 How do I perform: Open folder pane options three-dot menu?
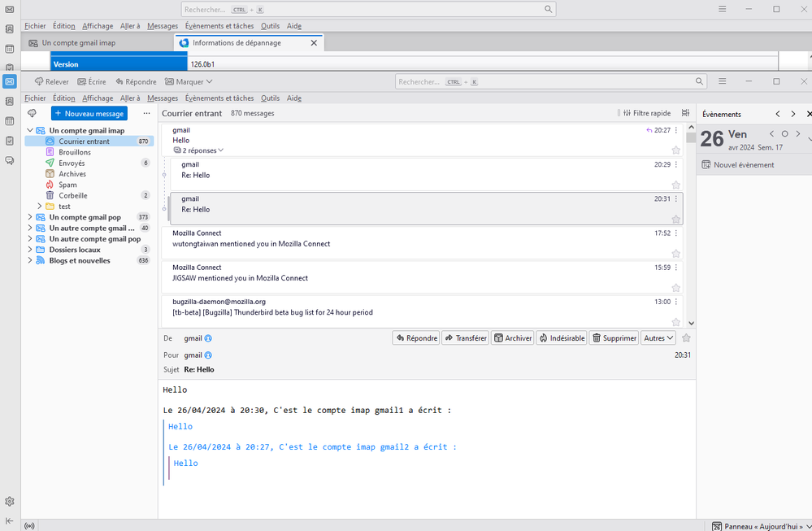146,114
